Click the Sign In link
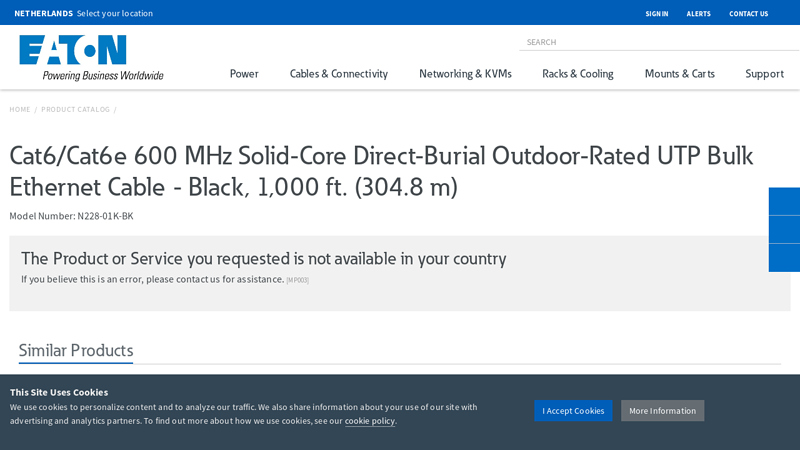Image resolution: width=800 pixels, height=450 pixels. [656, 14]
